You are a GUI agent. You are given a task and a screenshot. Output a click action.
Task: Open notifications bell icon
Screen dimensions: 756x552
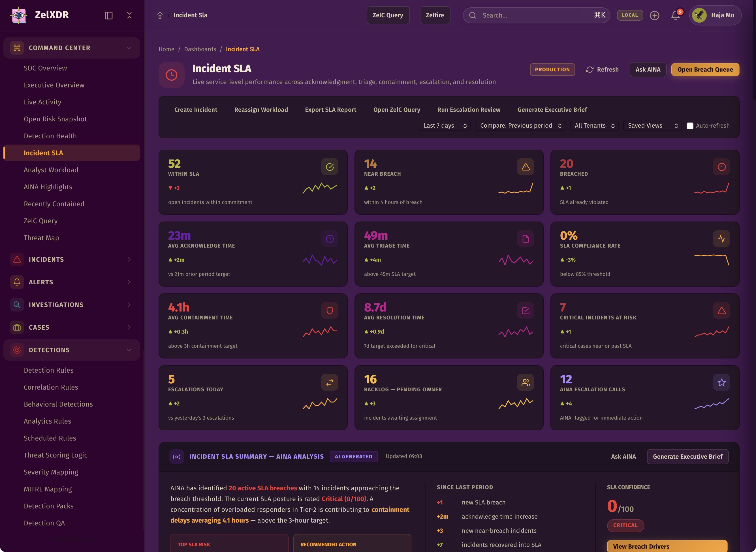coord(675,15)
